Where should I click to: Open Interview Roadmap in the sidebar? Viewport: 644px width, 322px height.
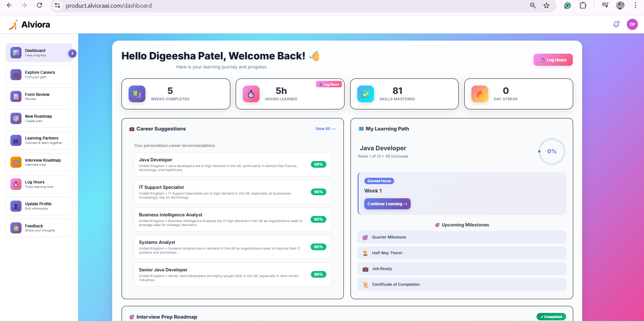click(x=39, y=162)
